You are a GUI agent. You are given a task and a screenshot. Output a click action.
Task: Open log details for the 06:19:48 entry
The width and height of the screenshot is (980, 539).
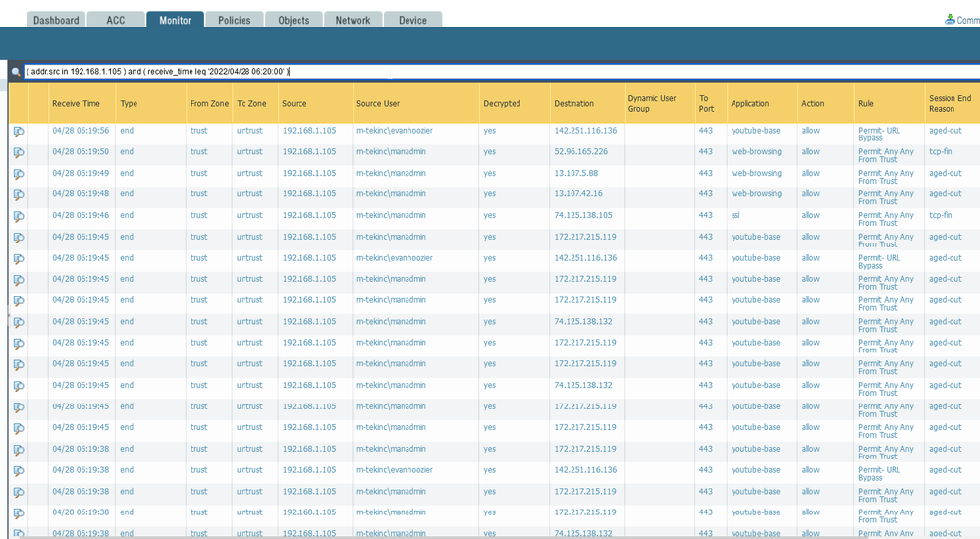[19, 195]
